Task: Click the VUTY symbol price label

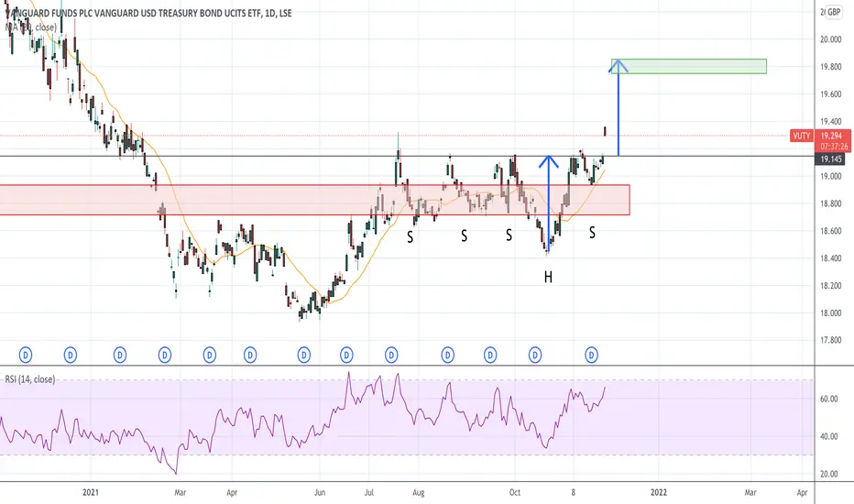Action: pyautogui.click(x=801, y=136)
